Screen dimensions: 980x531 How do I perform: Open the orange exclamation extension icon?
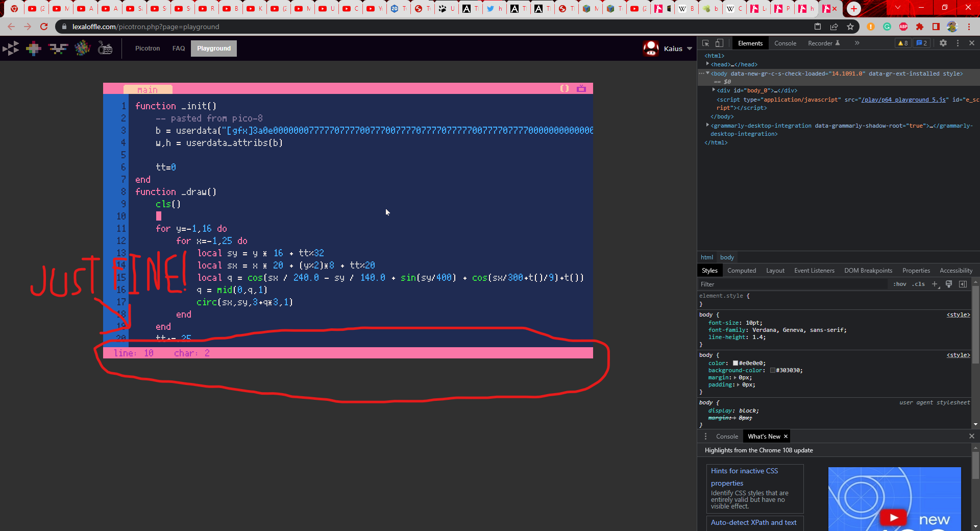coord(871,27)
